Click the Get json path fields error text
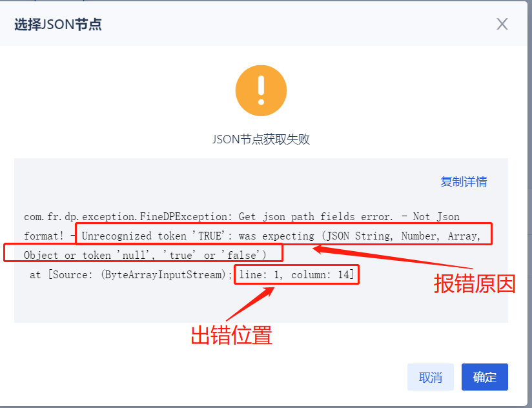Viewport: 532px width, 408px height. click(x=316, y=216)
